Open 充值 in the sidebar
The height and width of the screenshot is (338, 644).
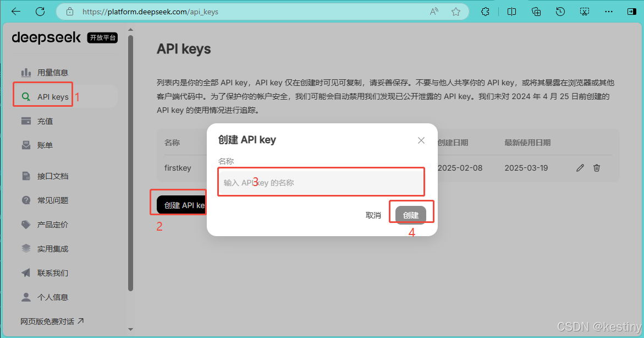(45, 121)
